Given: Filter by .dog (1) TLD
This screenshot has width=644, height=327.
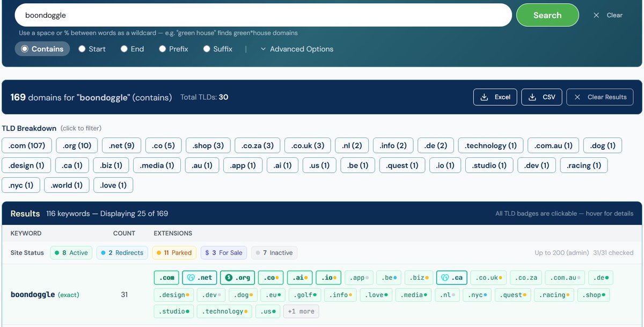Looking at the screenshot, I should [x=603, y=146].
